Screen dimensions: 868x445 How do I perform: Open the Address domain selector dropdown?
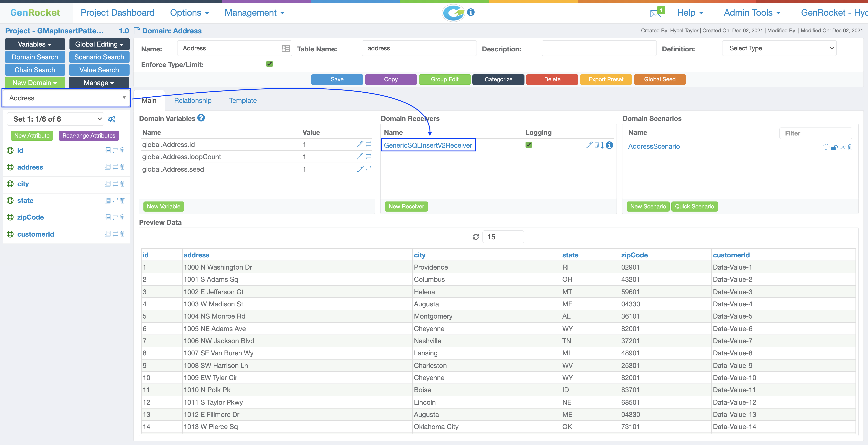tap(66, 98)
